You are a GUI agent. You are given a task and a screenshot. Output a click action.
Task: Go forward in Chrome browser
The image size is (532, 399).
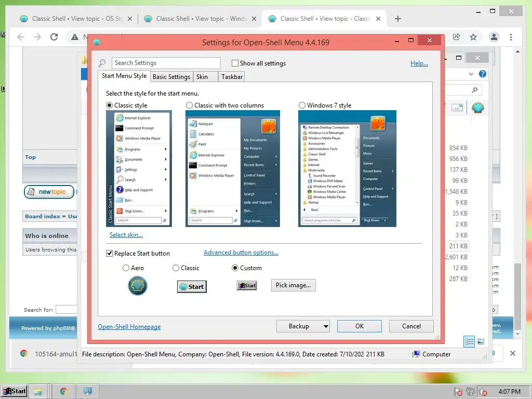pyautogui.click(x=37, y=37)
